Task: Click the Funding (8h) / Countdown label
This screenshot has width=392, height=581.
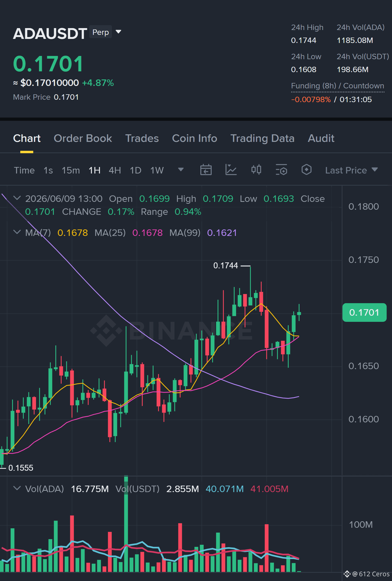Action: coord(337,86)
